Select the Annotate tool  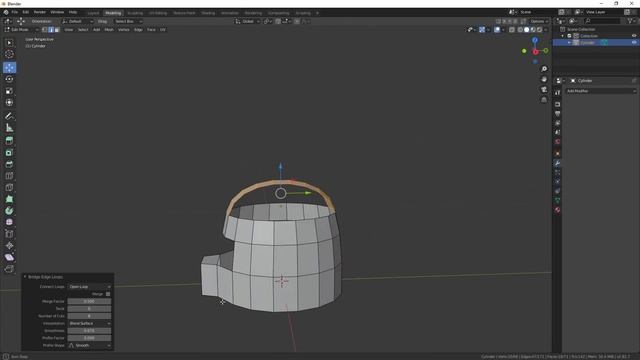(x=9, y=116)
